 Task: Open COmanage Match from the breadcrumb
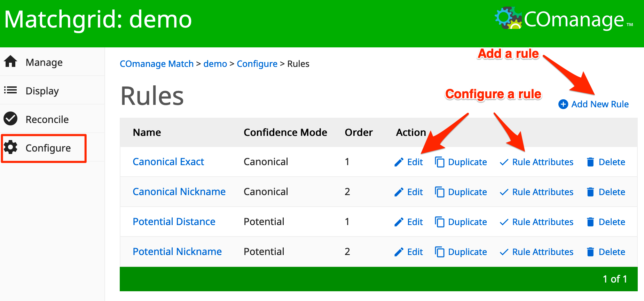[157, 64]
